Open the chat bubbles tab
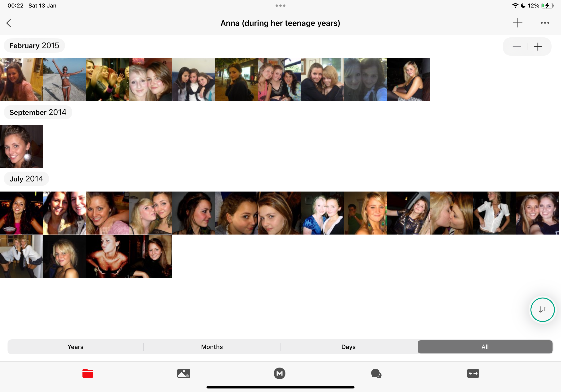The width and height of the screenshot is (561, 392). pos(376,373)
